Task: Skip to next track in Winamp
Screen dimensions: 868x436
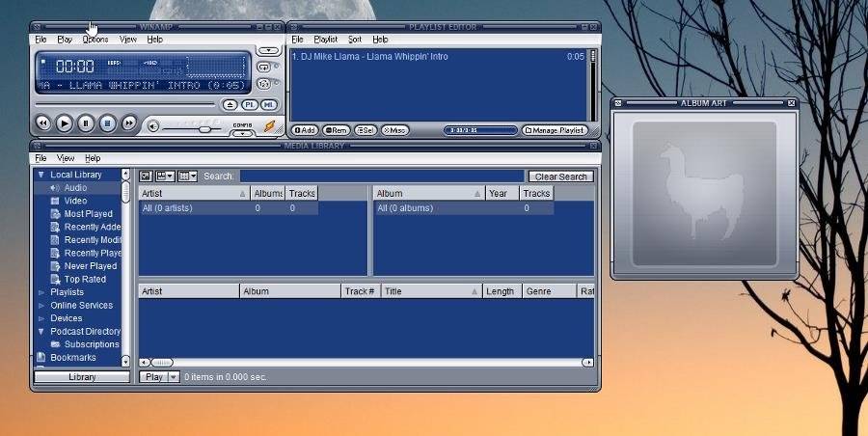Action: [x=129, y=123]
